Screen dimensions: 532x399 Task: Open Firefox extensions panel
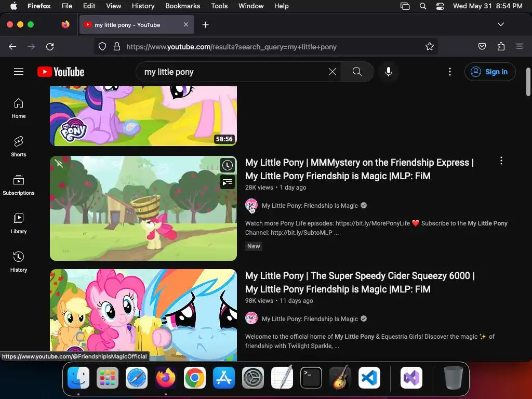501,47
